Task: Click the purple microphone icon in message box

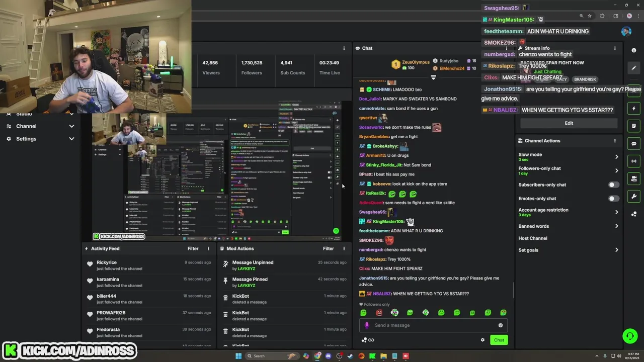Action: [367, 325]
